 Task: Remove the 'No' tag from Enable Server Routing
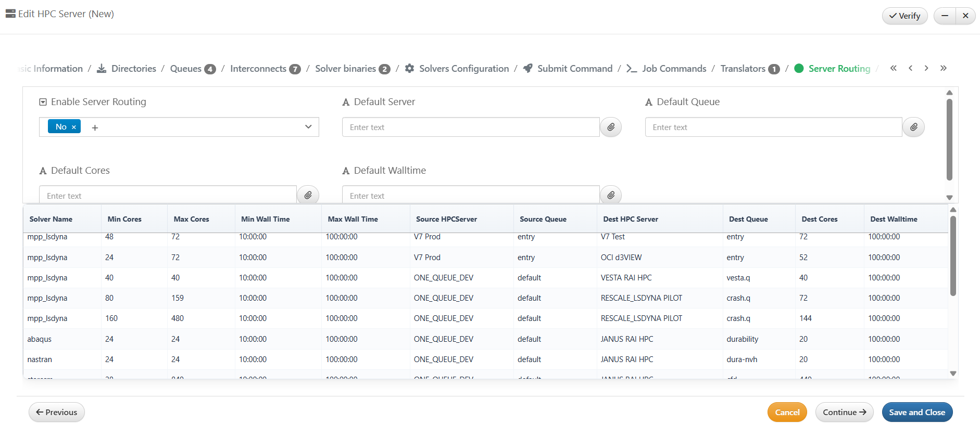pos(74,127)
